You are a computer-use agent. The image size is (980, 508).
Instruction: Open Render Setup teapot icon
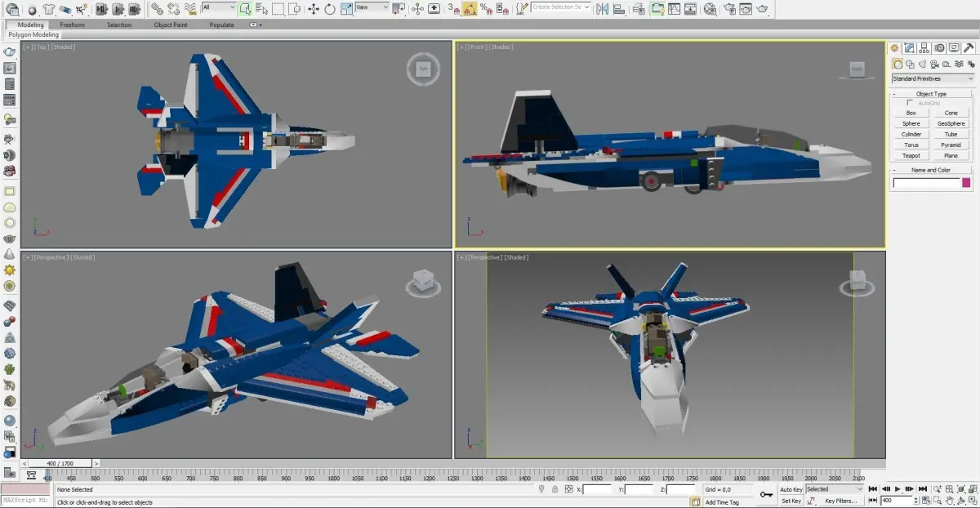731,9
